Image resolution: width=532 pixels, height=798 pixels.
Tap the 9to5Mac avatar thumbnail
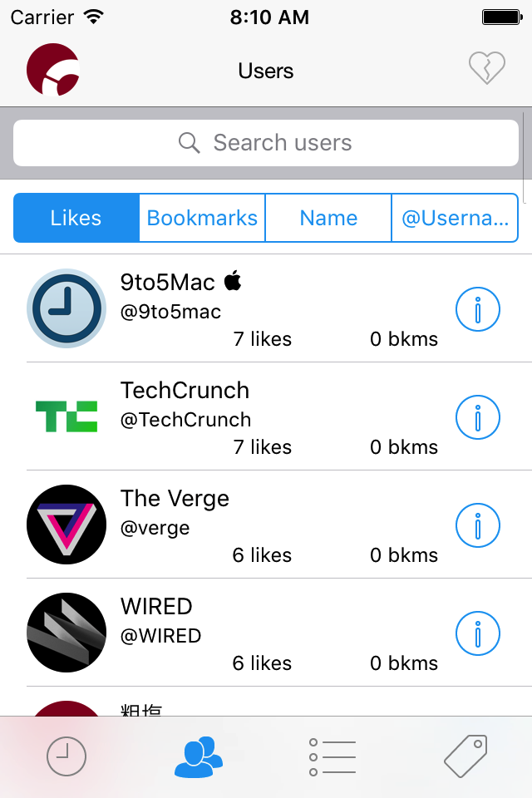coord(66,308)
